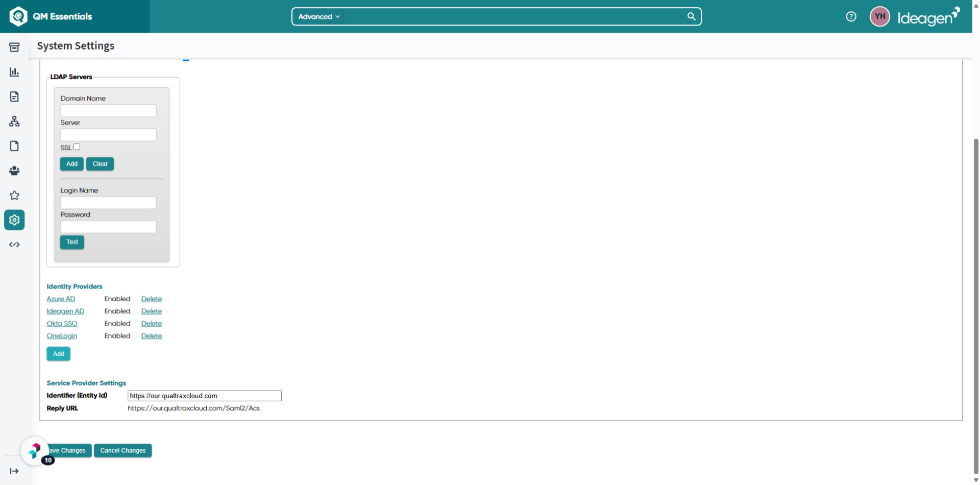Click the page vertical scrollbar thumb

click(976, 306)
